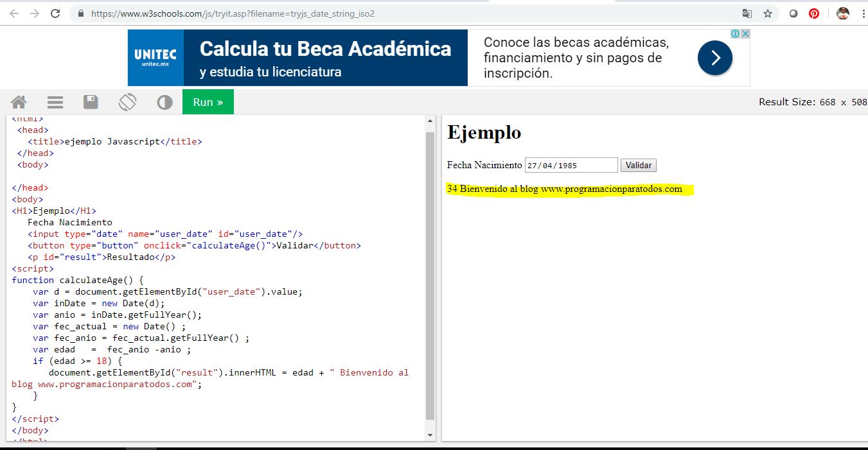Open the hamburger menu in the editor toolbar
Screen dimensions: 868x450
click(55, 101)
